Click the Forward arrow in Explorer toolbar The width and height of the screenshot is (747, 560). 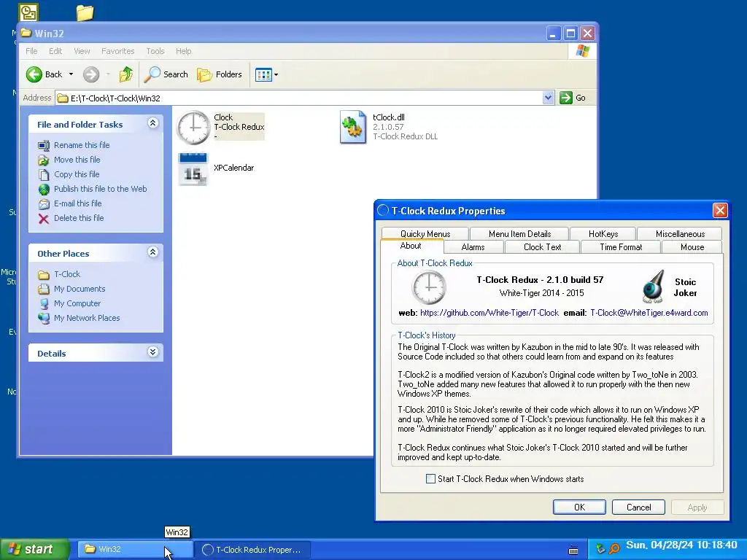[x=91, y=74]
